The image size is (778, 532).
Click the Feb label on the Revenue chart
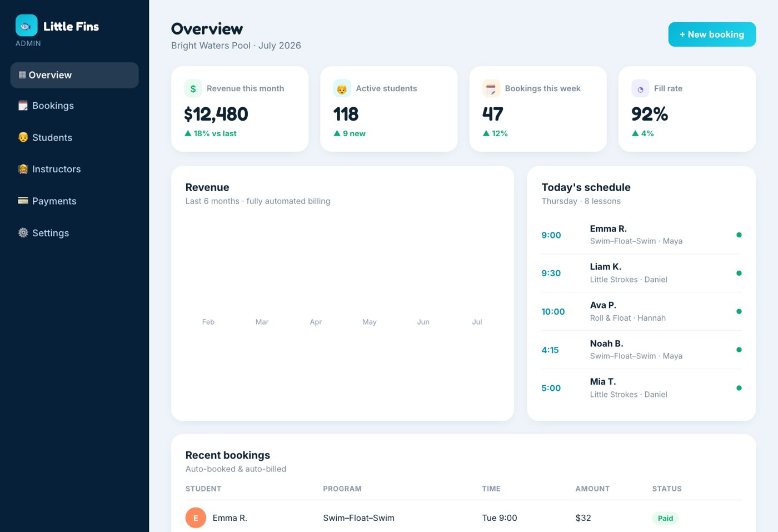pyautogui.click(x=208, y=322)
